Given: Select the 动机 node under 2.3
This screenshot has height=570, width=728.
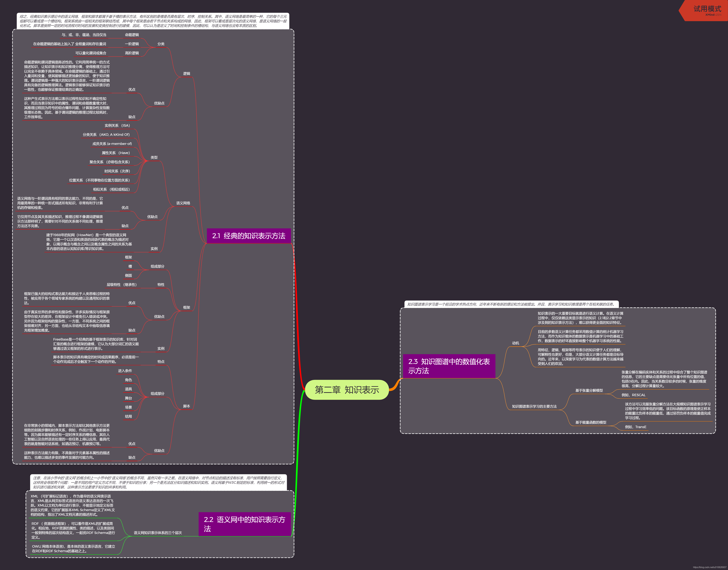Looking at the screenshot, I should pyautogui.click(x=515, y=343).
